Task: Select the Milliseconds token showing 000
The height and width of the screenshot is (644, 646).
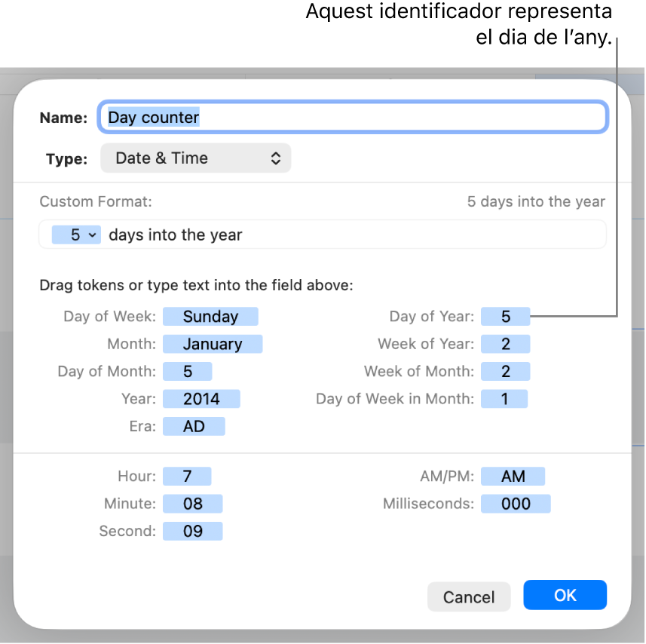Action: point(516,503)
